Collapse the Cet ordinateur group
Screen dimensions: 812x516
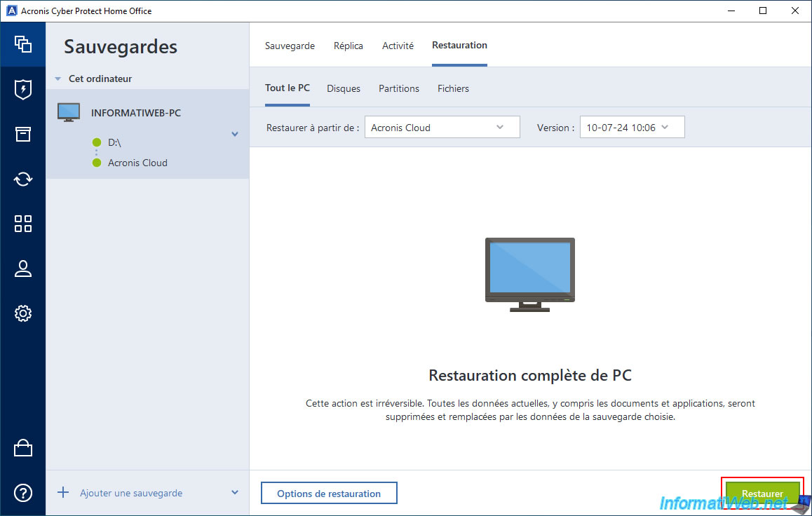point(58,79)
